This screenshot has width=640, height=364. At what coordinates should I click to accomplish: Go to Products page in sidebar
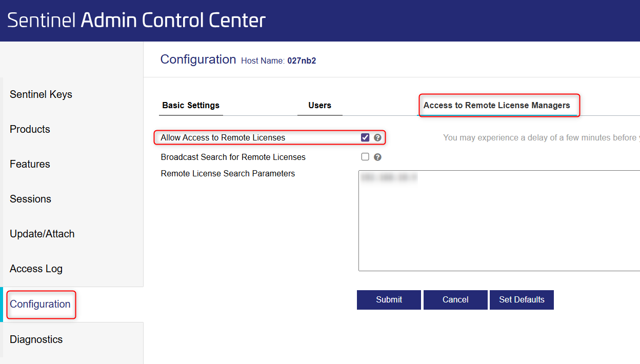pos(30,129)
